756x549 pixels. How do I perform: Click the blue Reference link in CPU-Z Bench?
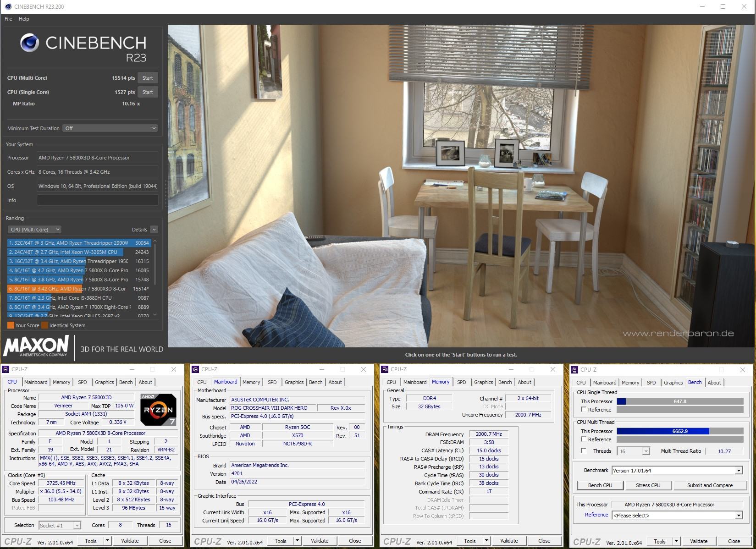(596, 515)
